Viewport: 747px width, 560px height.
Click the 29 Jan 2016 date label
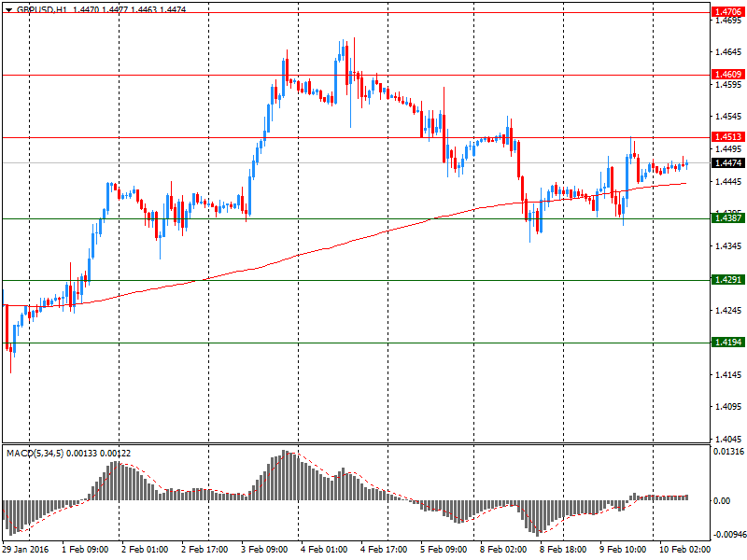pos(25,550)
